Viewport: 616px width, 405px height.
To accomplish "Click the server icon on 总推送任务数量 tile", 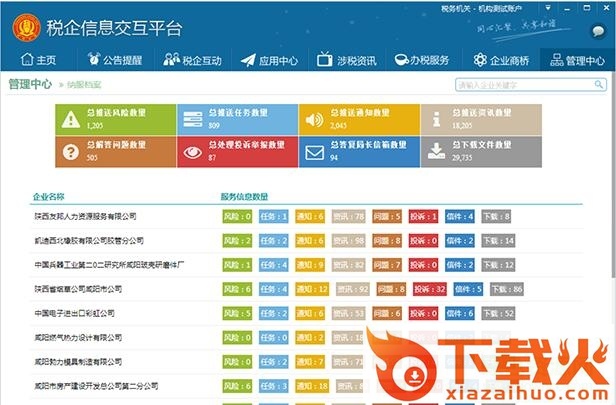I will pyautogui.click(x=192, y=120).
